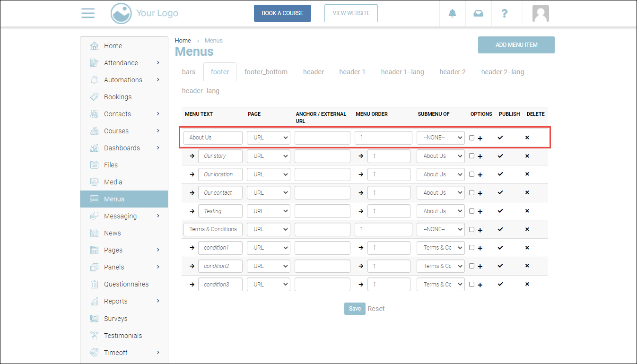This screenshot has width=637, height=364.
Task: Open Submenu Of dropdown for Our location
Action: 440,174
